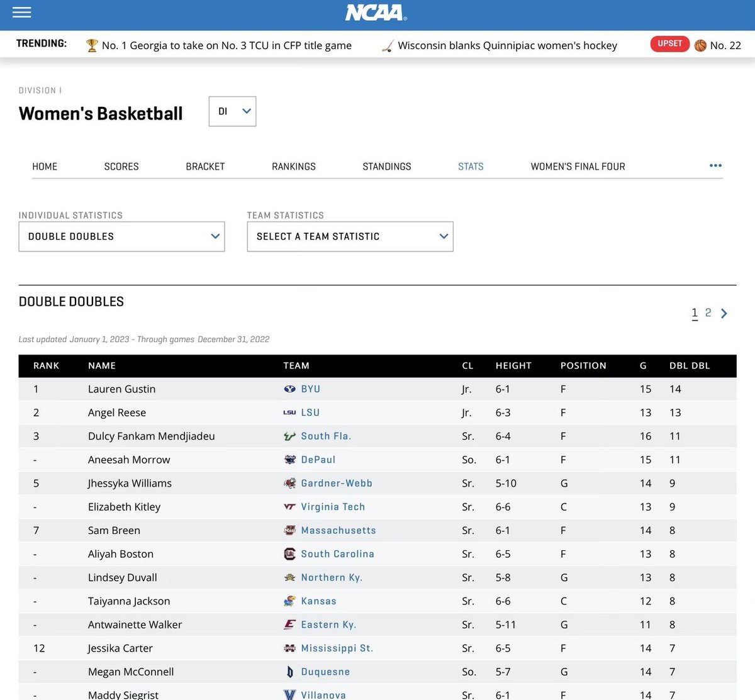Image resolution: width=755 pixels, height=700 pixels.
Task: Open the Eastern Ky. team link
Action: click(x=328, y=625)
